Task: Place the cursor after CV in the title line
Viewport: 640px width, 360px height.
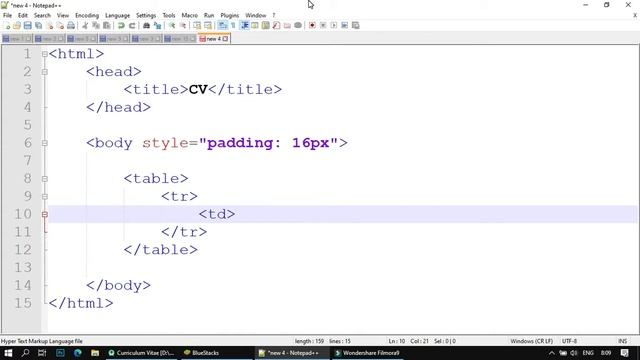Action: pos(208,89)
